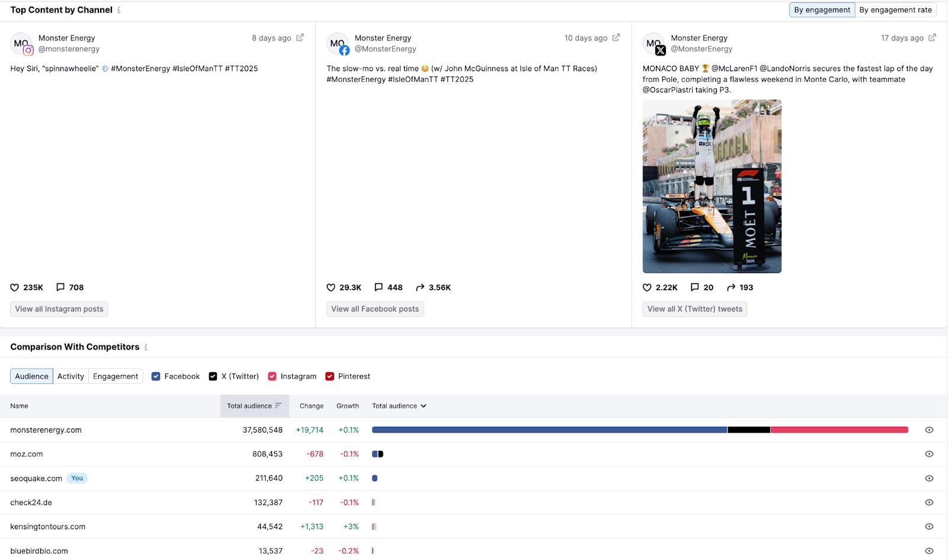The width and height of the screenshot is (948, 560).
Task: Toggle visibility eye for moz.com row
Action: tap(929, 454)
